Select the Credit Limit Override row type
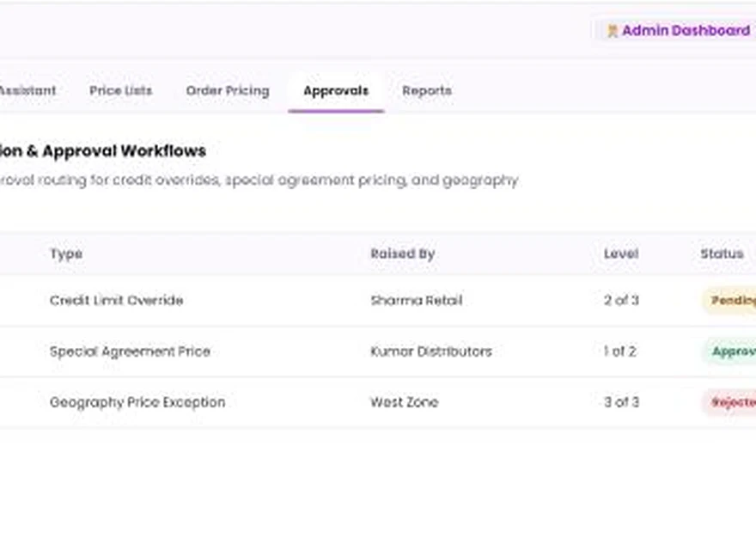756x550 pixels. tap(116, 300)
